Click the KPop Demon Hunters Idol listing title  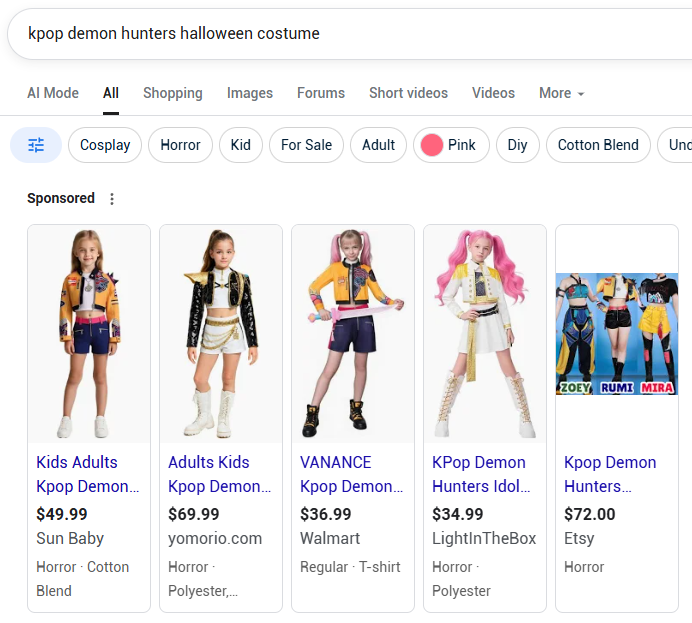click(x=484, y=474)
